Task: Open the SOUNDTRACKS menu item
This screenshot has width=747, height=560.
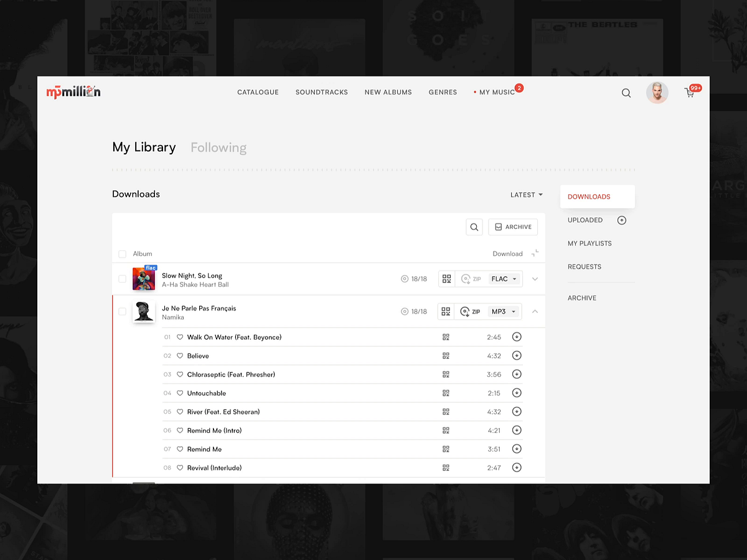Action: coord(321,92)
